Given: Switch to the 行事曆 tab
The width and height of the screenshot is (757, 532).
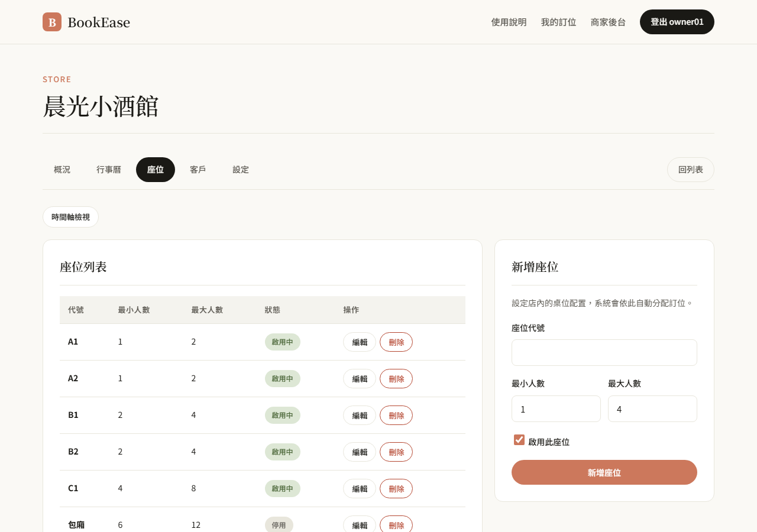Looking at the screenshot, I should (109, 170).
